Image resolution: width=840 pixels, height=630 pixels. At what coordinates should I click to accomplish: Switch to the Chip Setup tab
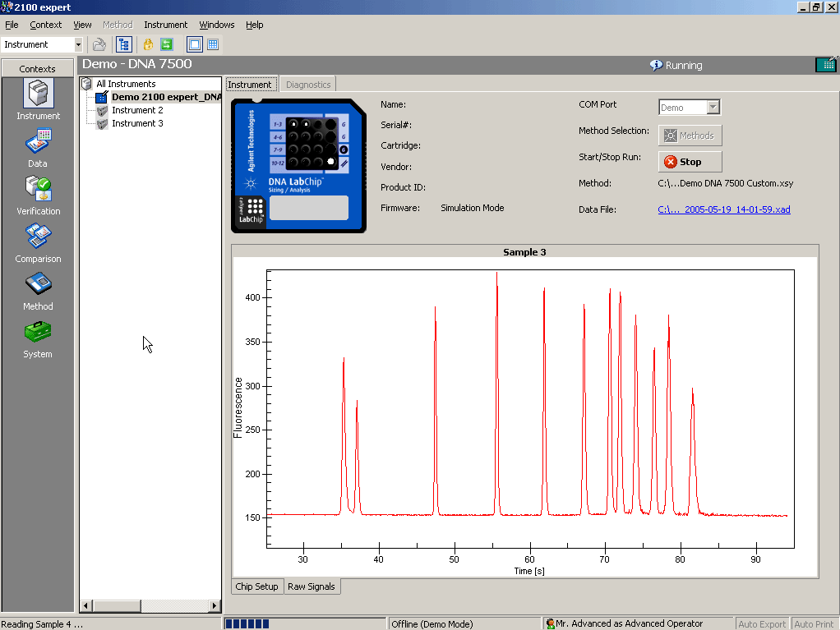[256, 586]
